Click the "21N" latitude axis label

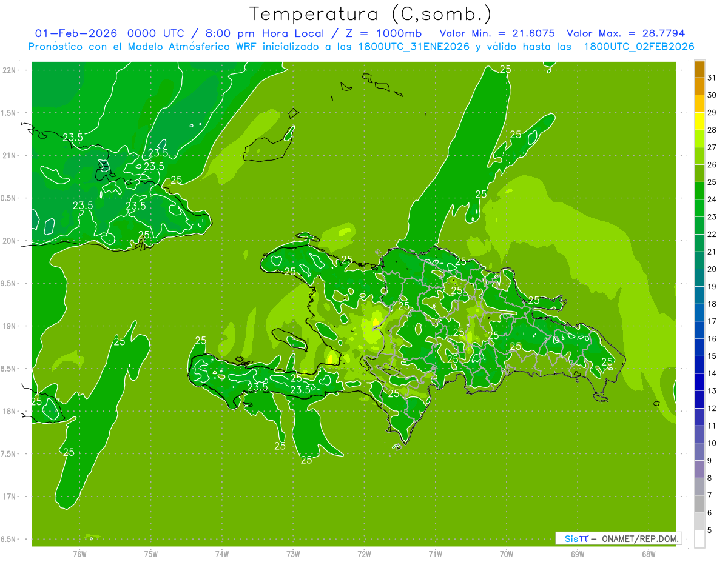tap(10, 155)
